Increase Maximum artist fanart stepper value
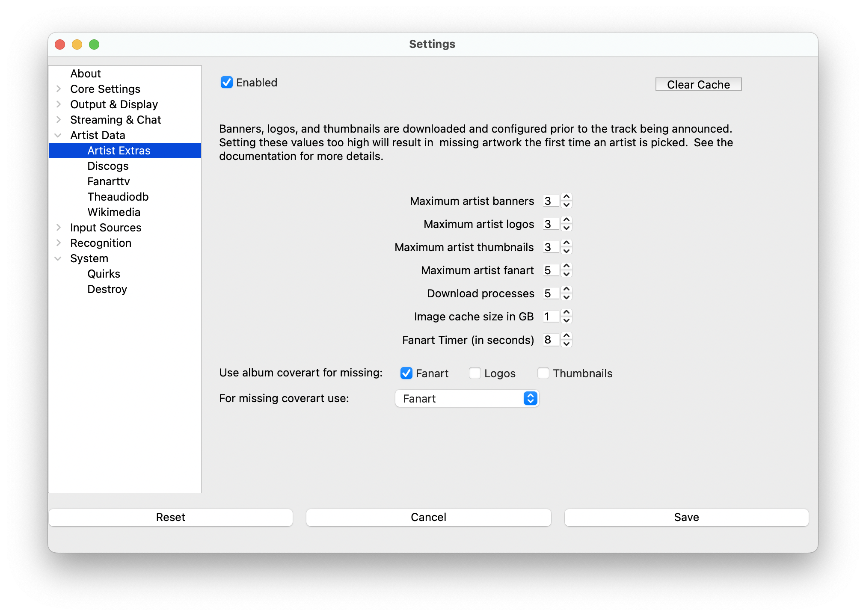866x616 pixels. pos(566,267)
